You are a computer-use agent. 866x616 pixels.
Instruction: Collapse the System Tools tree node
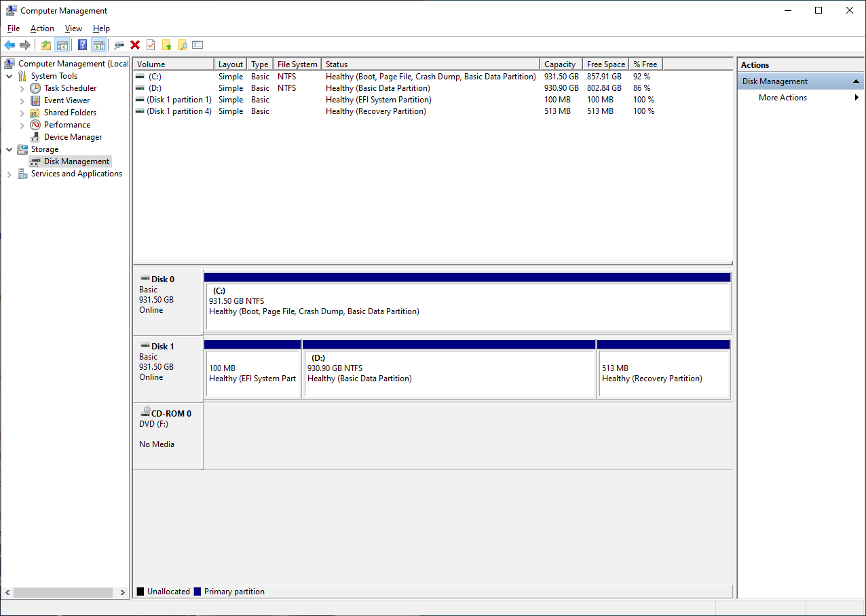[x=9, y=75]
